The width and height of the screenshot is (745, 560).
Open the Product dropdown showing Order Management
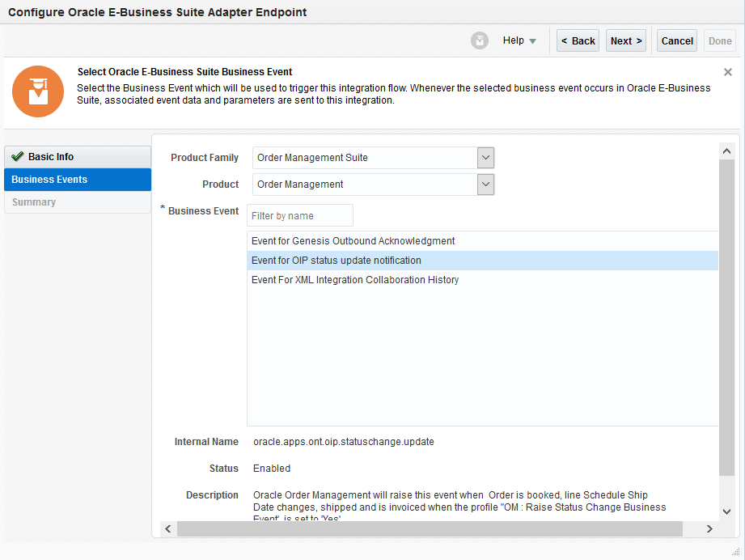tap(485, 185)
